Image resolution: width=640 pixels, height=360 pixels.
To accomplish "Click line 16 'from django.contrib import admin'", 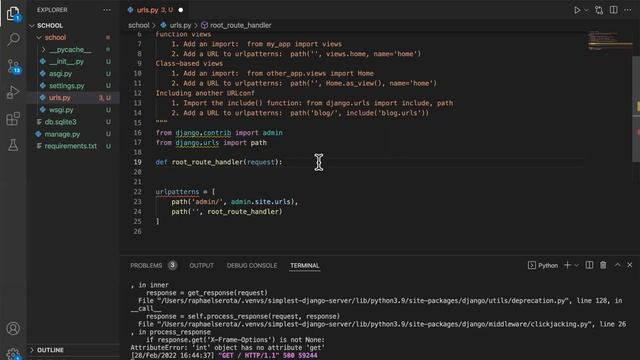I will point(219,133).
